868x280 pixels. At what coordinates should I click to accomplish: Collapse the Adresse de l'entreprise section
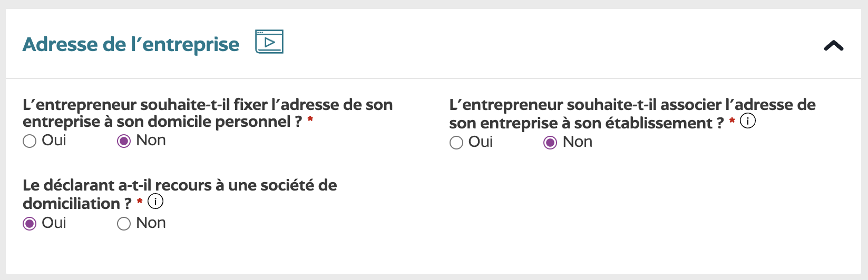[x=833, y=46]
